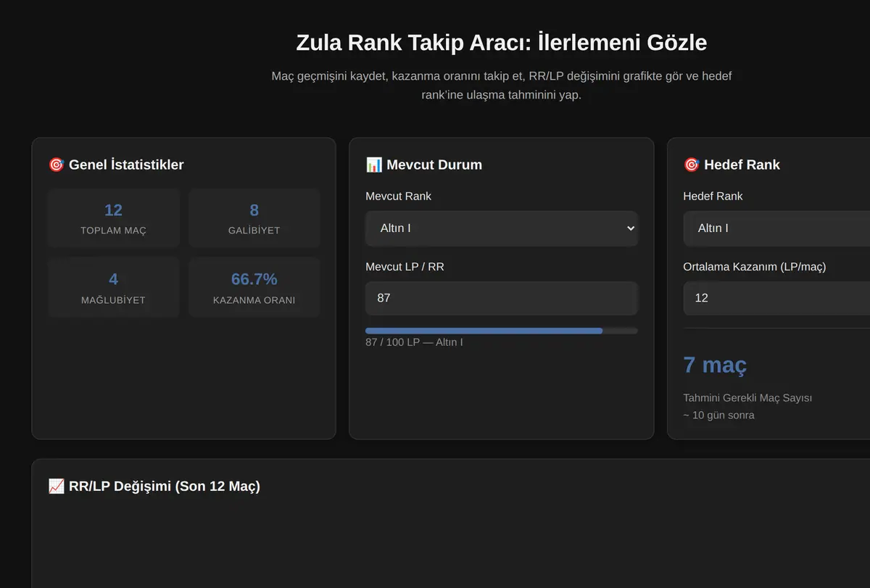
Task: Click the LP progress bar for Altın I
Action: pyautogui.click(x=502, y=331)
